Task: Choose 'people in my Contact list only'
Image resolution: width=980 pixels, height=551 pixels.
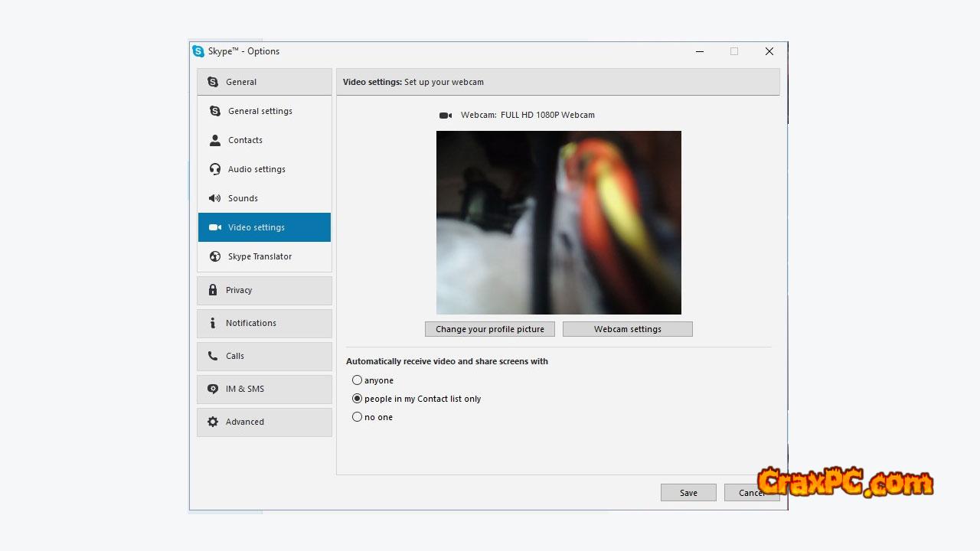Action: coord(357,399)
